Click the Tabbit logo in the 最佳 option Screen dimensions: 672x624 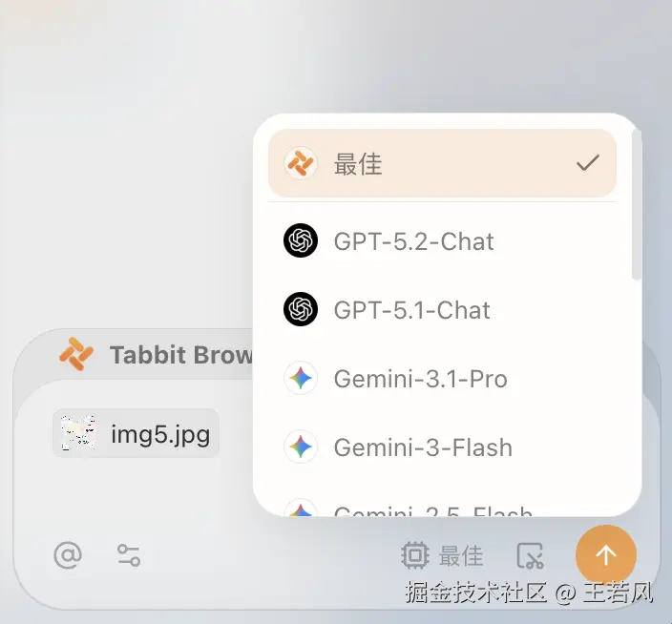coord(301,163)
